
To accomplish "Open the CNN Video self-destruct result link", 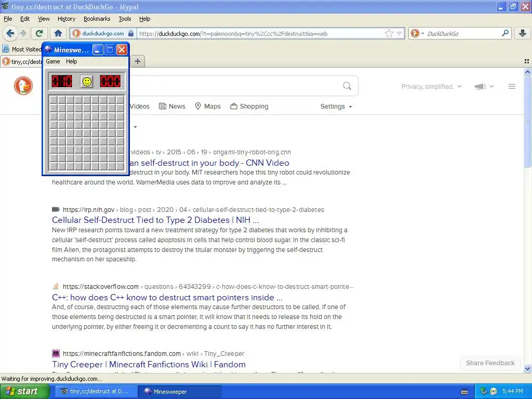I will pos(209,163).
